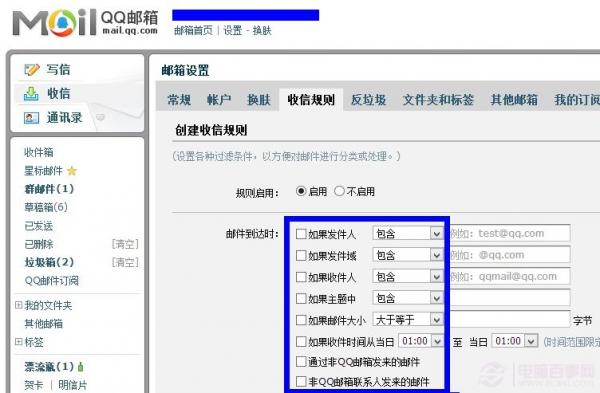Click the compose (写信) pencil icon
Image resolution: width=600 pixels, height=393 pixels.
tap(32, 70)
